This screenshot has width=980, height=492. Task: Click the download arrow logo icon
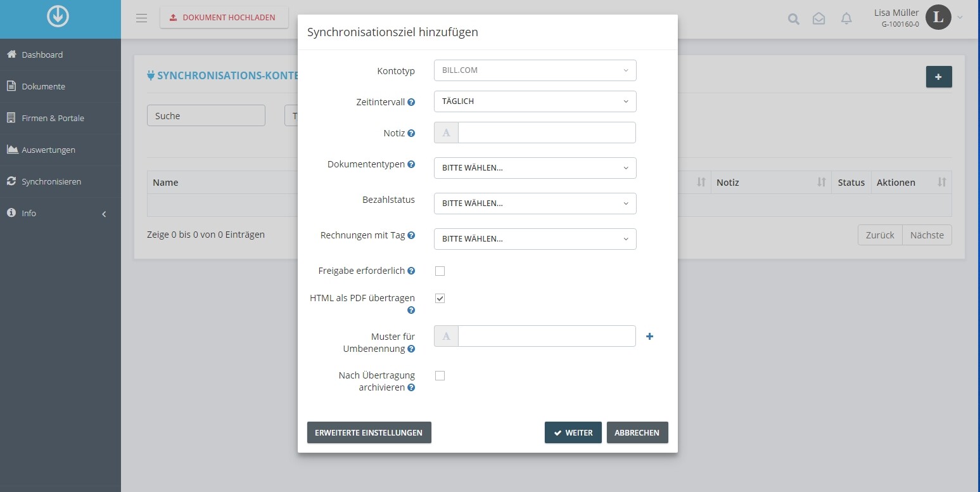58,17
